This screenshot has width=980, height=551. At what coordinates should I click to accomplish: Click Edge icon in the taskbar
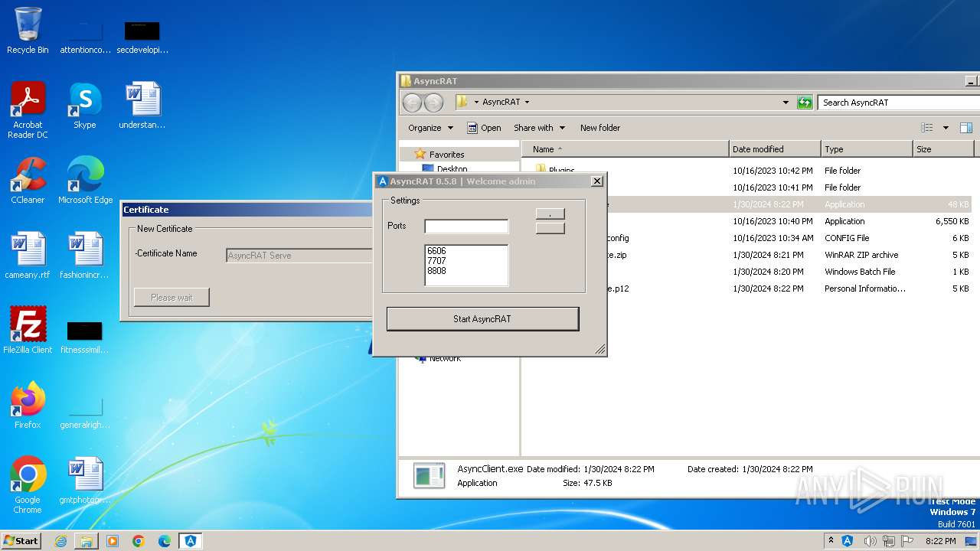pos(165,541)
